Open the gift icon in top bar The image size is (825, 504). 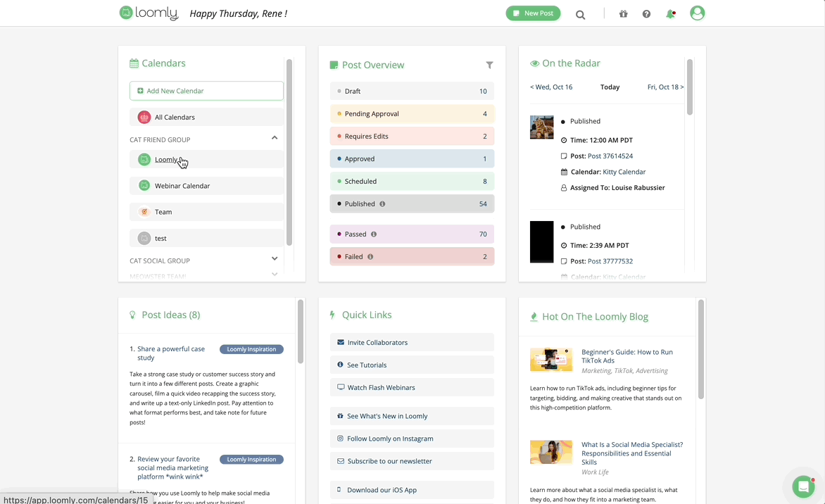coord(623,14)
